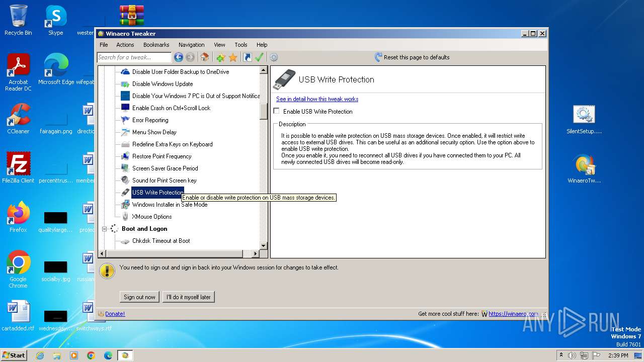This screenshot has width=644, height=362.
Task: Click the tree vertical scrollbar thumb
Action: click(264, 111)
